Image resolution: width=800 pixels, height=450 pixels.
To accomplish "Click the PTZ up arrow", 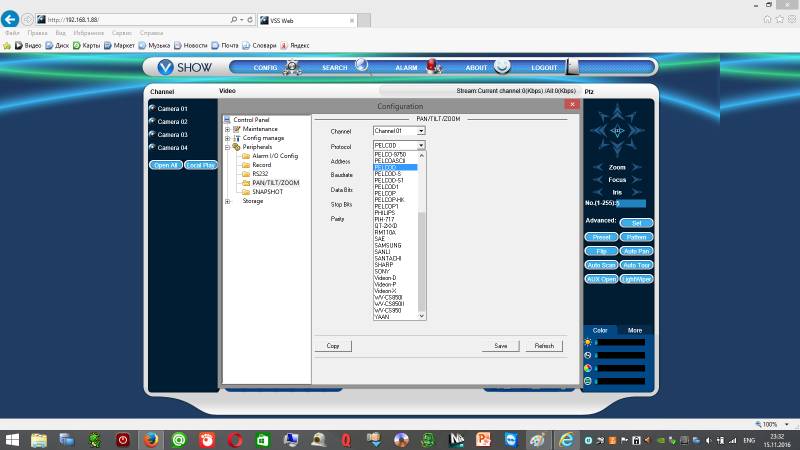I will pos(617,112).
